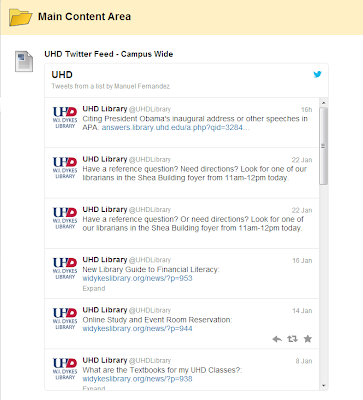Open the wldykeslibrary.org/news/?p=953 link
The height and width of the screenshot is (400, 363).
point(137,278)
